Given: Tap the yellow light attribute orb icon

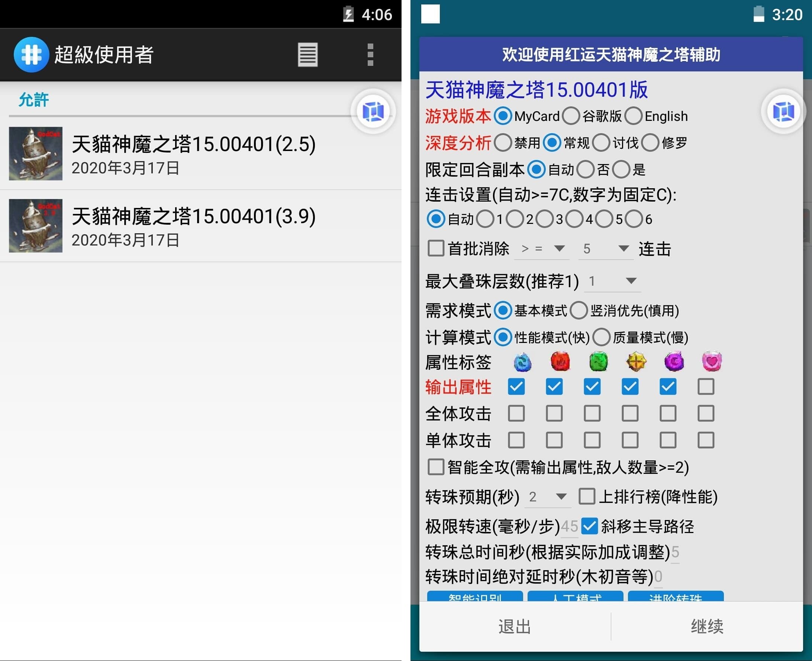Looking at the screenshot, I should pos(636,361).
